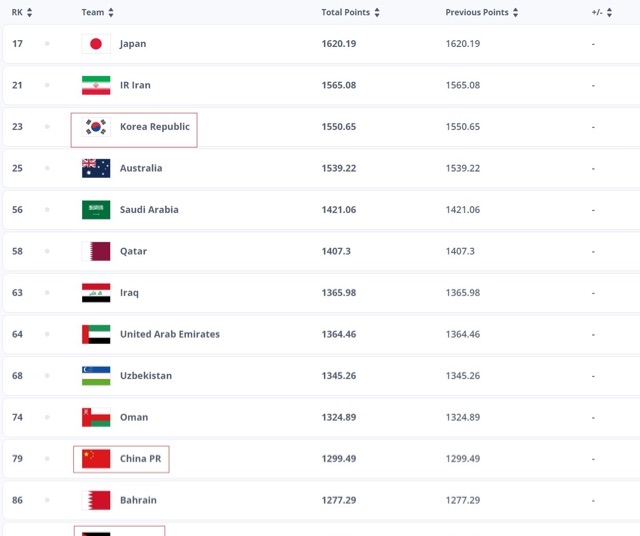Click the United Arab Emirates flag

[x=96, y=334]
